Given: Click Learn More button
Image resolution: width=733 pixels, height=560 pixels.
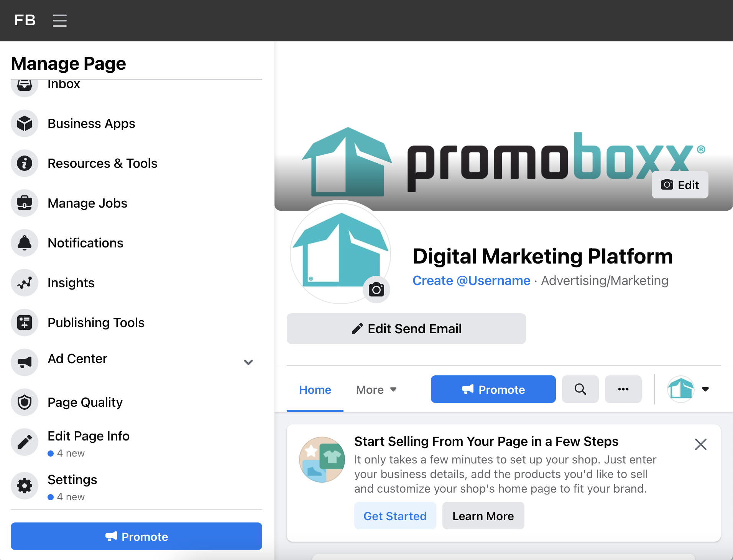Looking at the screenshot, I should pos(483,516).
